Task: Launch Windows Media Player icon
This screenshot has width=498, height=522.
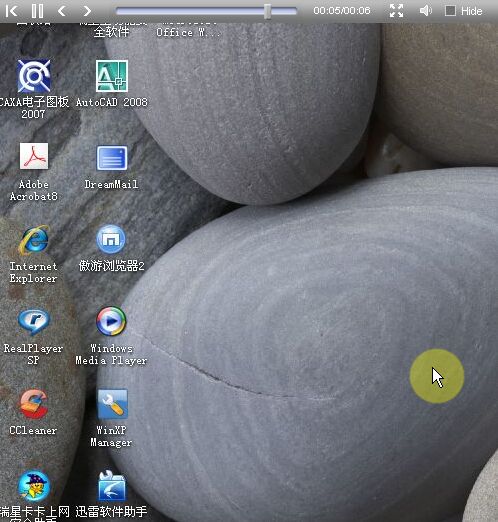Action: [x=111, y=321]
